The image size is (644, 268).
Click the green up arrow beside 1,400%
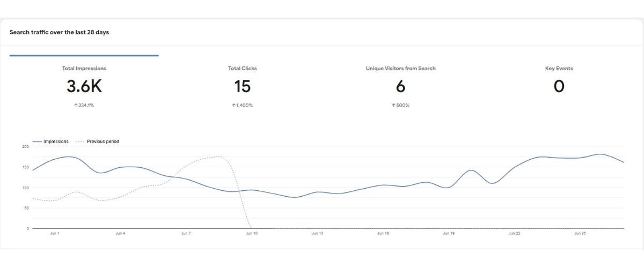pyautogui.click(x=233, y=106)
